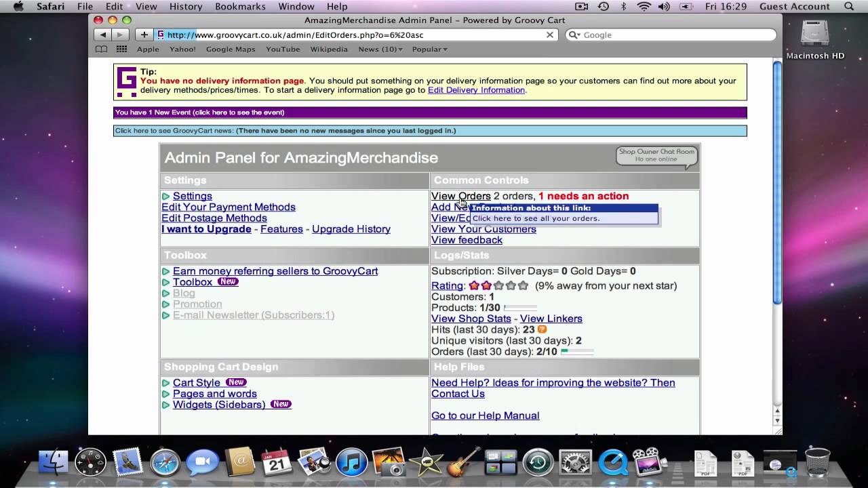Viewport: 868px width, 488px height.
Task: Click Go to our Help Manual
Action: (486, 415)
